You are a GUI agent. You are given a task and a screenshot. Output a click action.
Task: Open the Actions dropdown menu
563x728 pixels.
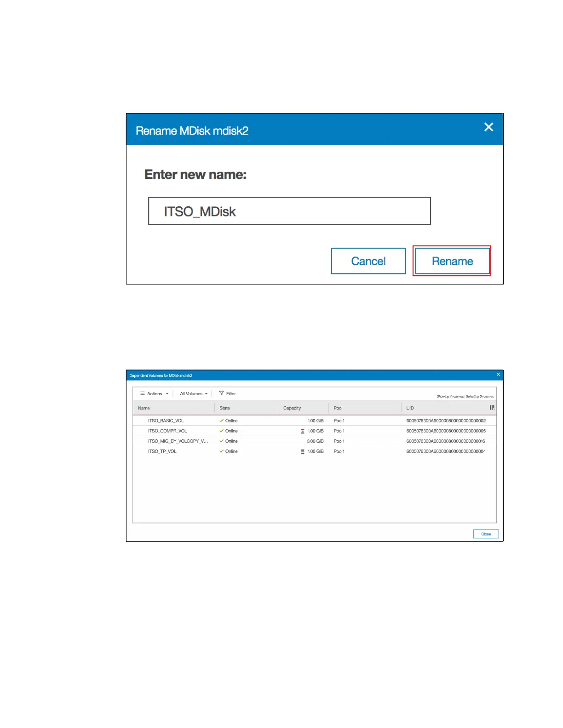pyautogui.click(x=155, y=394)
